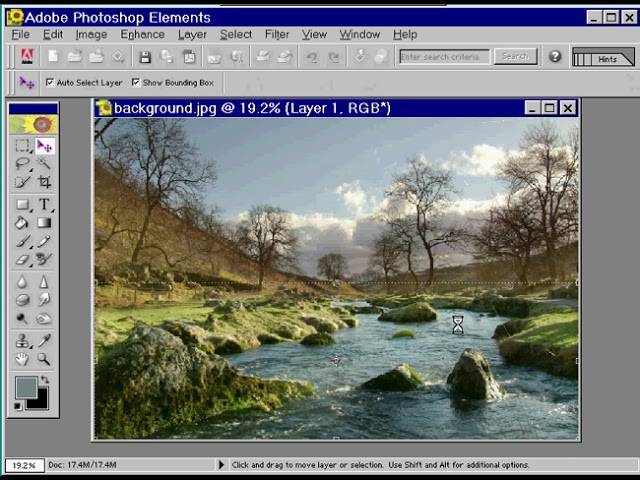Create a new document from shortcuts bar
Viewport: 640px width, 480px height.
click(53, 56)
